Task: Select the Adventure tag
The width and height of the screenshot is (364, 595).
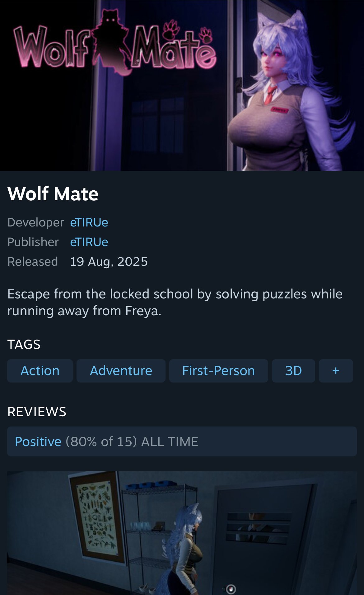Action: click(x=121, y=371)
